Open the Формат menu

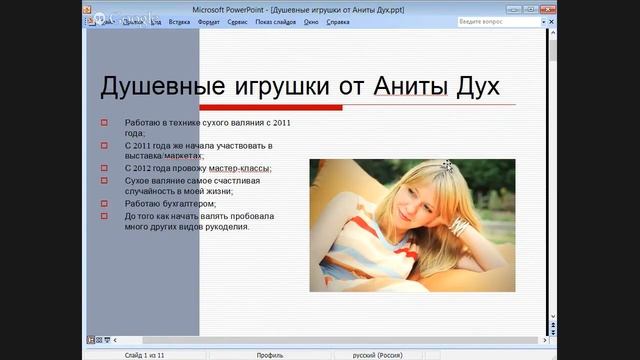(209, 22)
